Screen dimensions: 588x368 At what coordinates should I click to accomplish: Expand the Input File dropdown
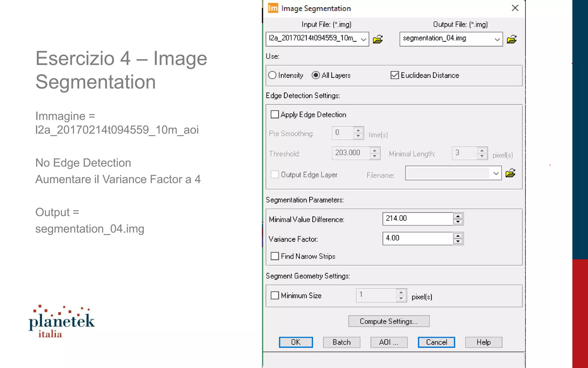(x=363, y=39)
